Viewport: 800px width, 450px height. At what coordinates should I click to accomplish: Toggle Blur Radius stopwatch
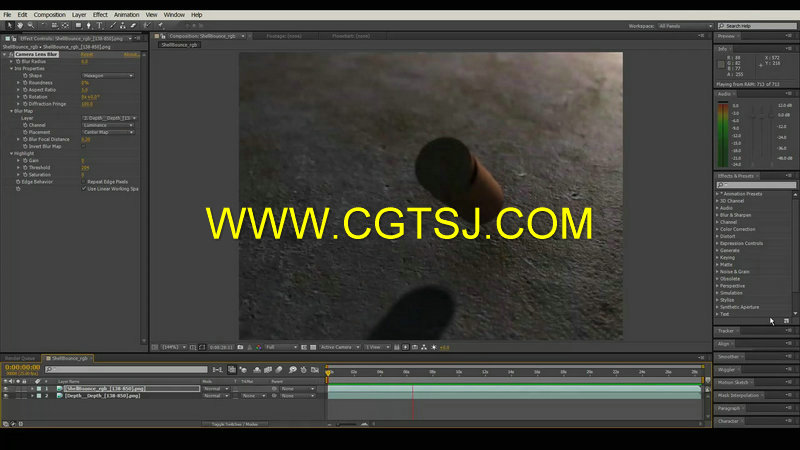18,61
